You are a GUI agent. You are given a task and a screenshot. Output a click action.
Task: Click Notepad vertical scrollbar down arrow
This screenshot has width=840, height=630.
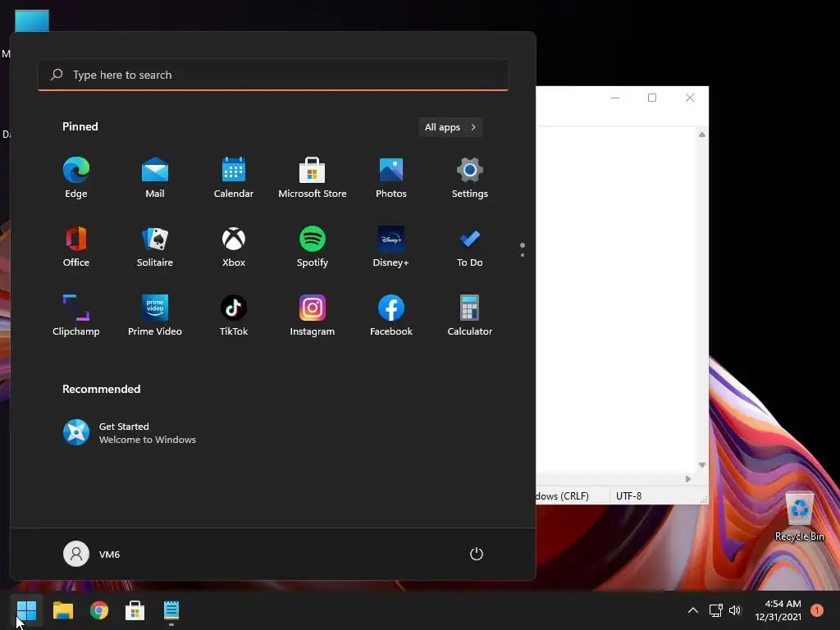(702, 465)
